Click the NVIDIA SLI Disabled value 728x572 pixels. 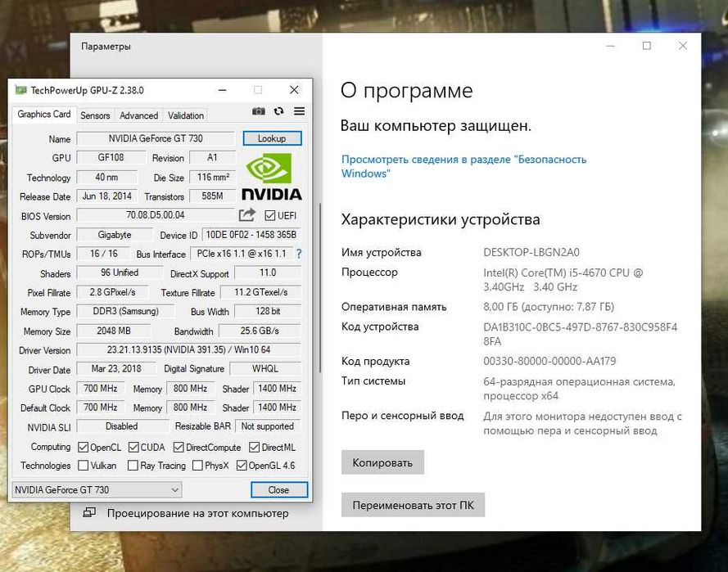122,426
